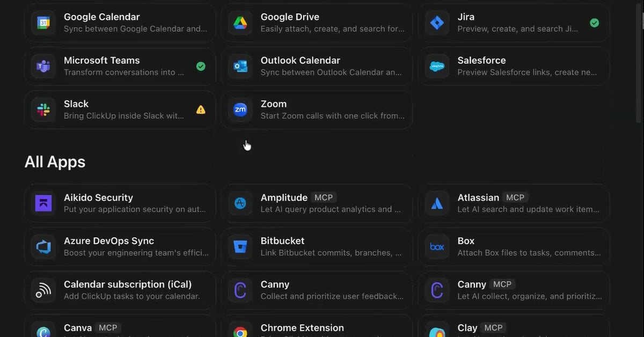Click the Box logo icon
Screen dimensions: 644x337
coord(437,247)
